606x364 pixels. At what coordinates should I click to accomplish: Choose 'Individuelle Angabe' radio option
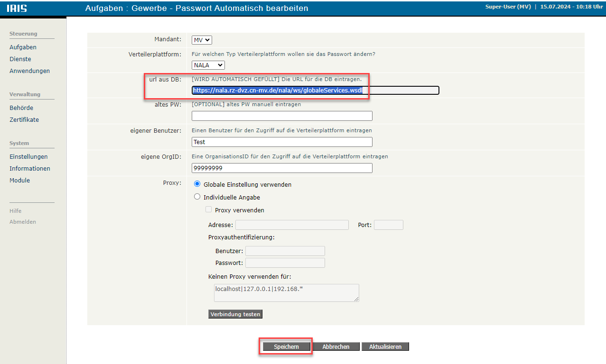pos(197,197)
